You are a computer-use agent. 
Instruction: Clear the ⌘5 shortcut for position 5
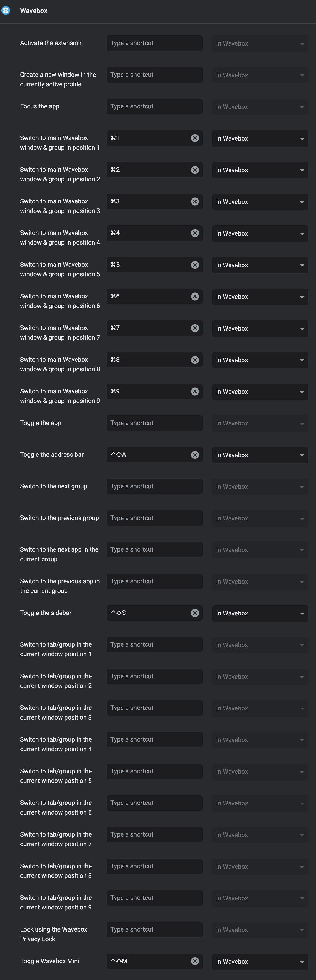tap(195, 264)
